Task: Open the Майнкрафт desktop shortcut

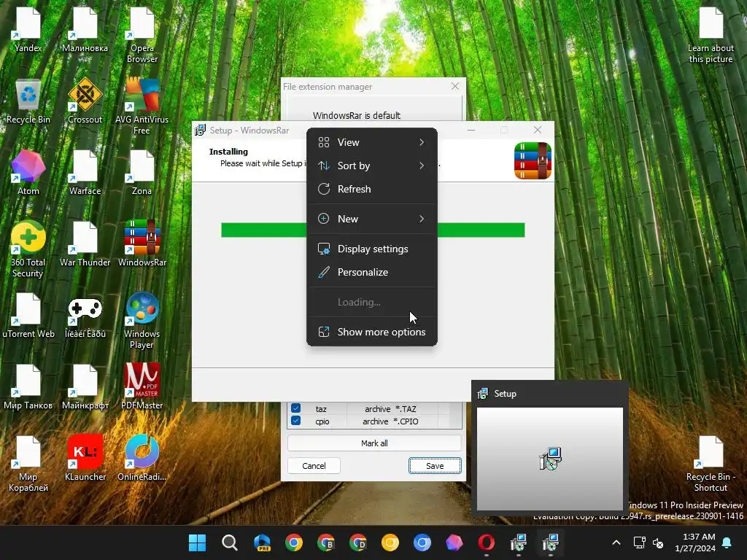Action: pos(85,386)
